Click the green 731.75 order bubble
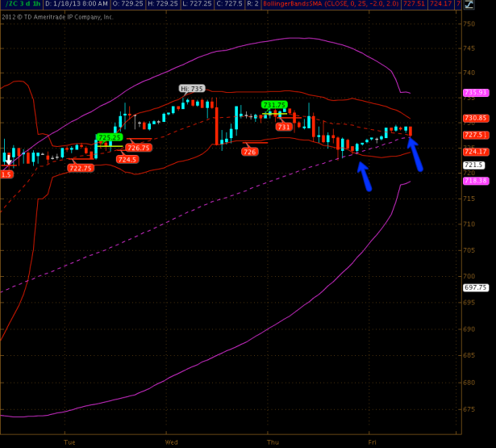The height and width of the screenshot is (448, 496). coord(274,105)
